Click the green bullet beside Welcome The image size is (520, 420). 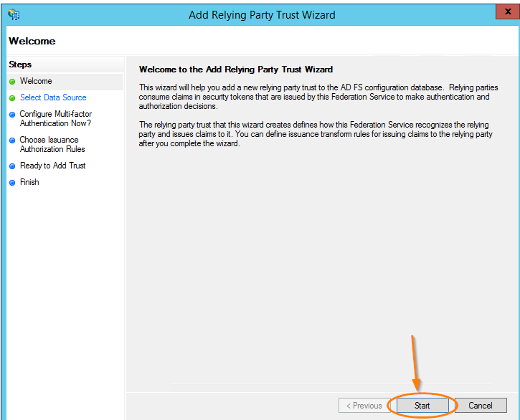12,82
